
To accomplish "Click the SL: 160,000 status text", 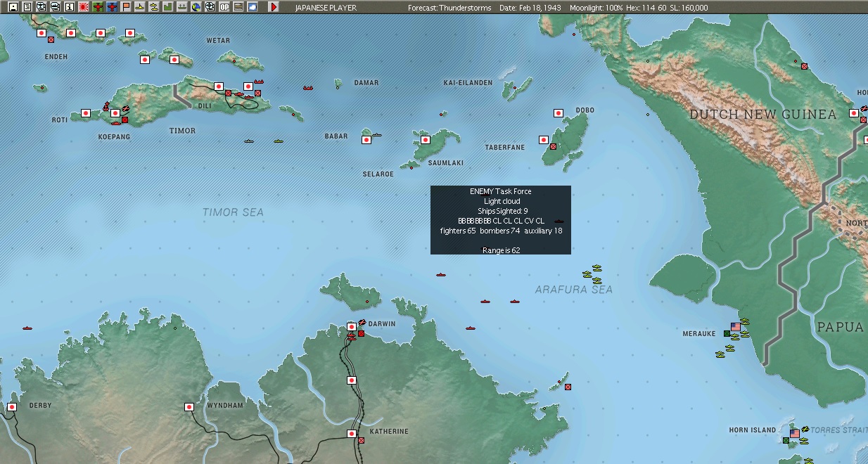I will [689, 8].
